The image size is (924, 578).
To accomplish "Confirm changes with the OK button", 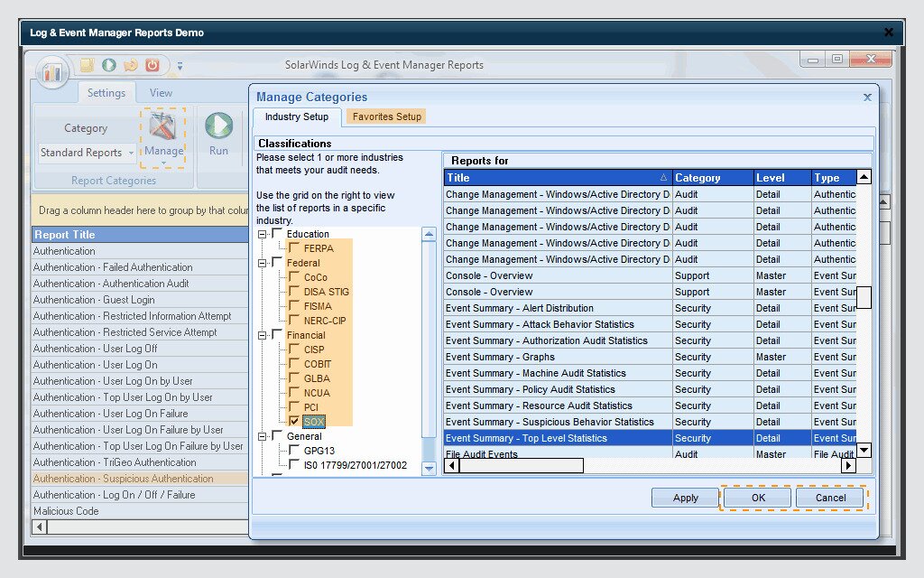I will point(757,498).
